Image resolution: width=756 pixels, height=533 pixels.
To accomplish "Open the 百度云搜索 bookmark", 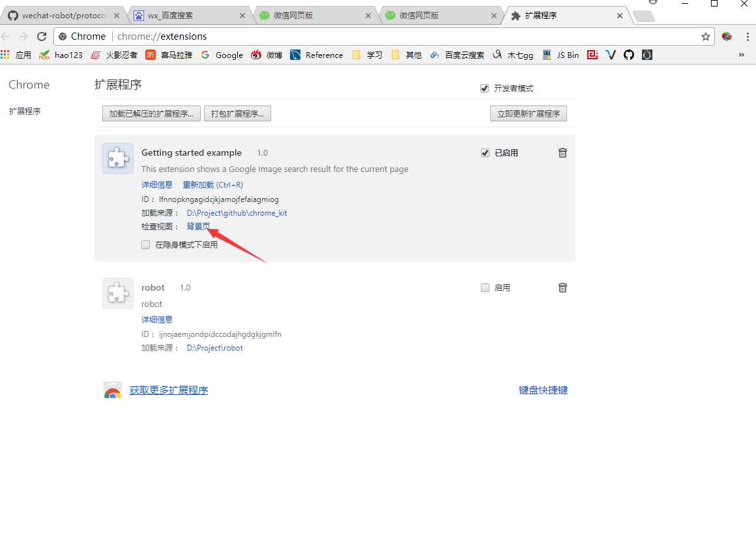I will tap(457, 55).
